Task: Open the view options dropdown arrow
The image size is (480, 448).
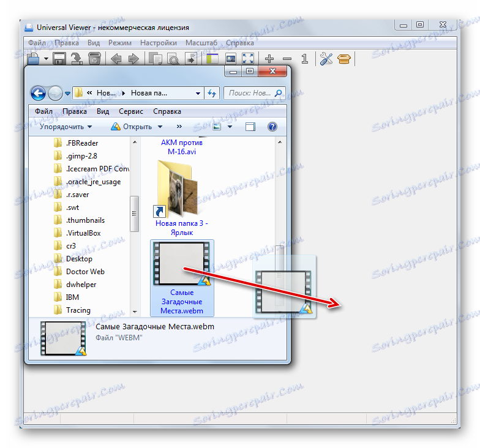Action: click(230, 127)
